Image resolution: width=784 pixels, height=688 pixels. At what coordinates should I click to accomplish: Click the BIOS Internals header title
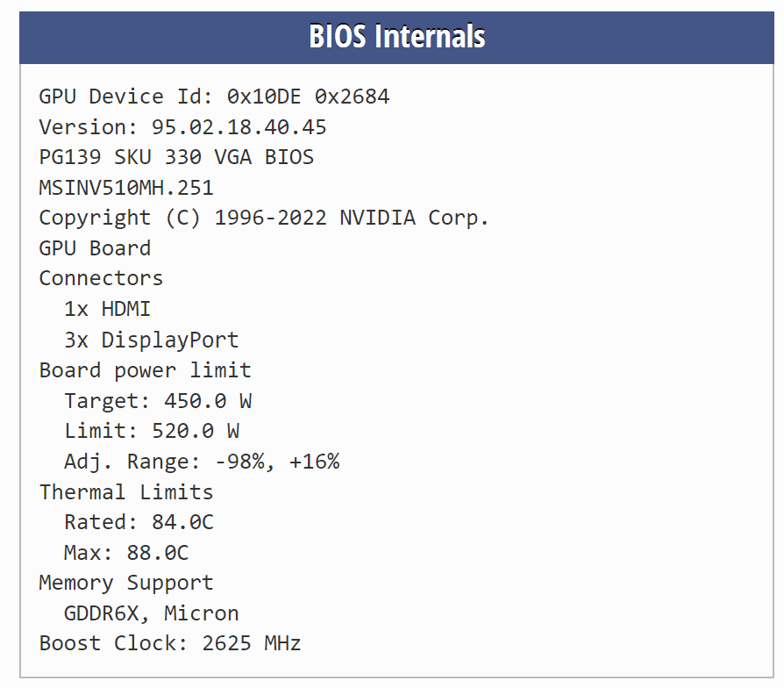[397, 36]
